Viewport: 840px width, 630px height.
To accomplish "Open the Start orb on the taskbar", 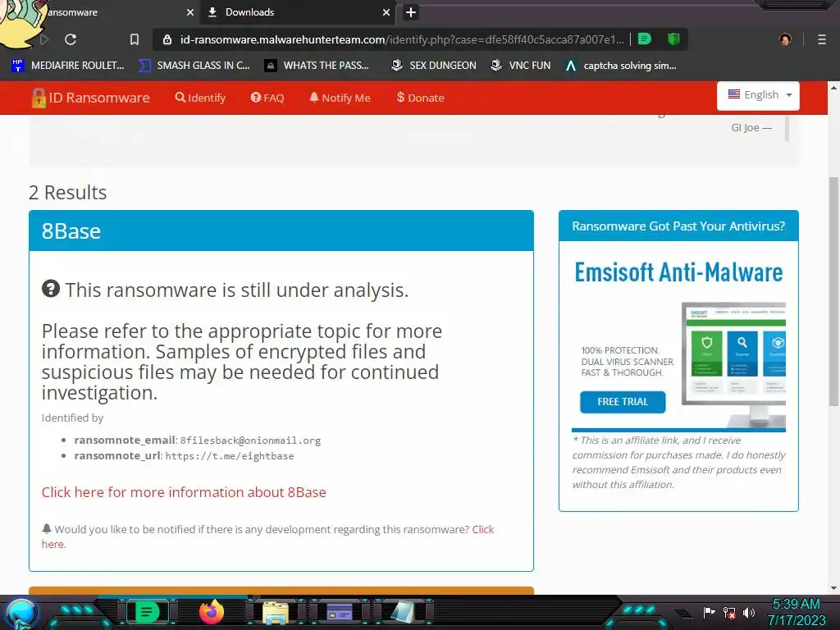I will [21, 613].
